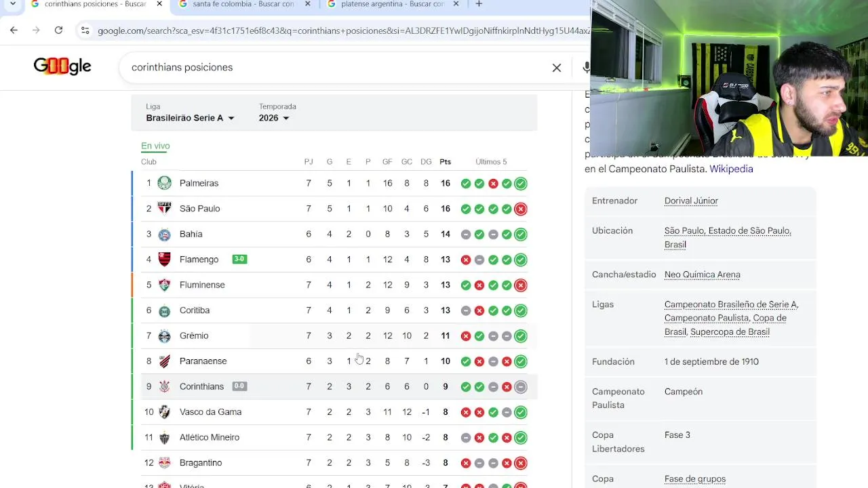The image size is (868, 488).
Task: Click the Fluminense club crest
Action: click(164, 285)
